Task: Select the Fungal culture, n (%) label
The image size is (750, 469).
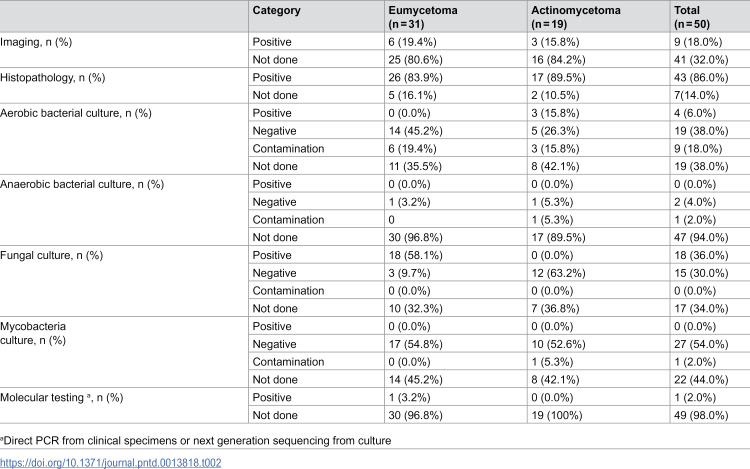Action: 51,255
